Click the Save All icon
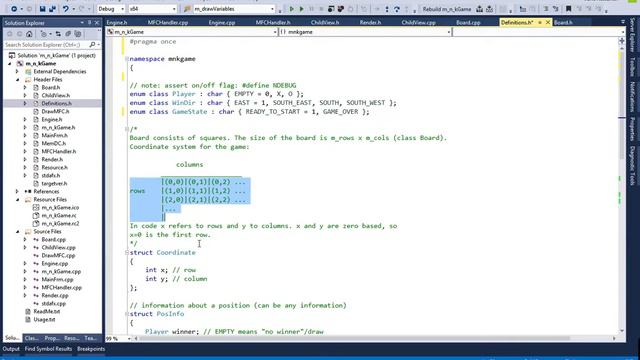This screenshot has height=360, width=640. click(52, 9)
